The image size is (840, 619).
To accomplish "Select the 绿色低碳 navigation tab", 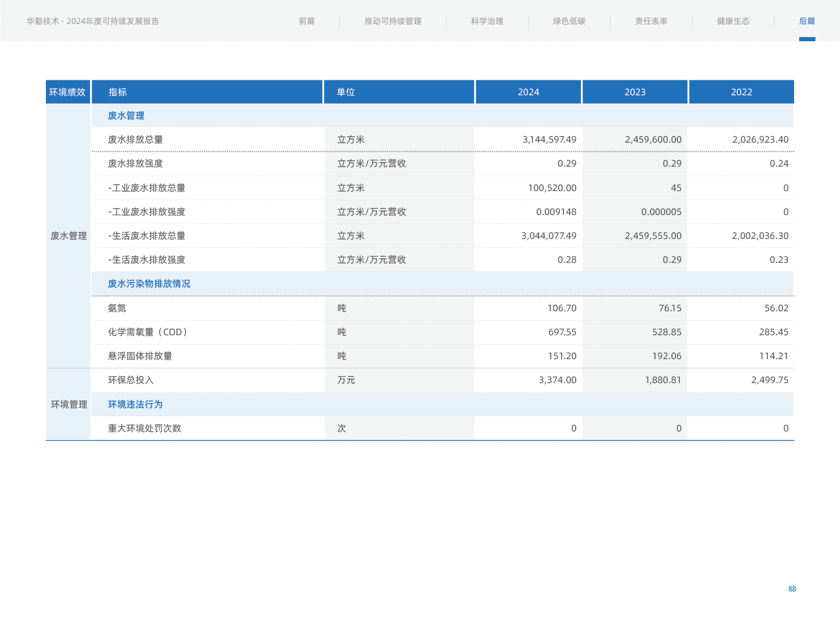I will point(569,21).
